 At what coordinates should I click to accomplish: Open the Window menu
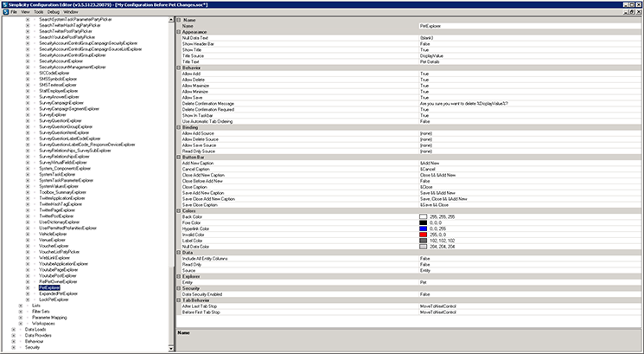pos(71,12)
